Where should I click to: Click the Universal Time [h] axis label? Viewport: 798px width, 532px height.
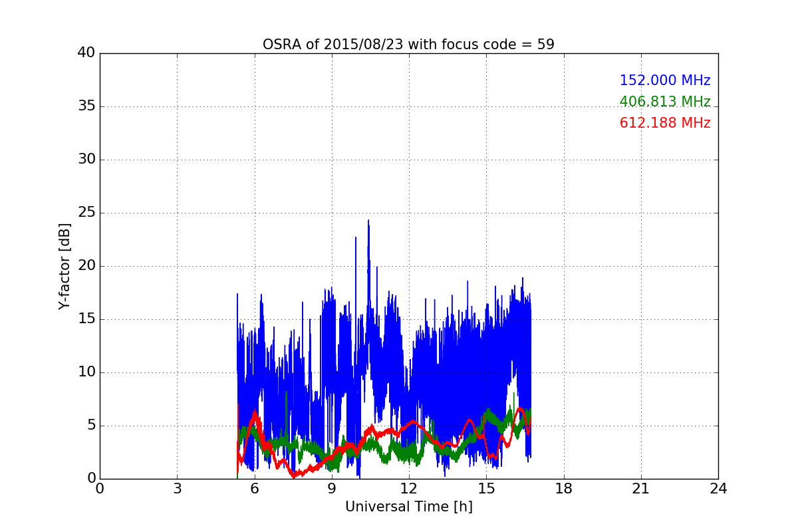(x=408, y=507)
